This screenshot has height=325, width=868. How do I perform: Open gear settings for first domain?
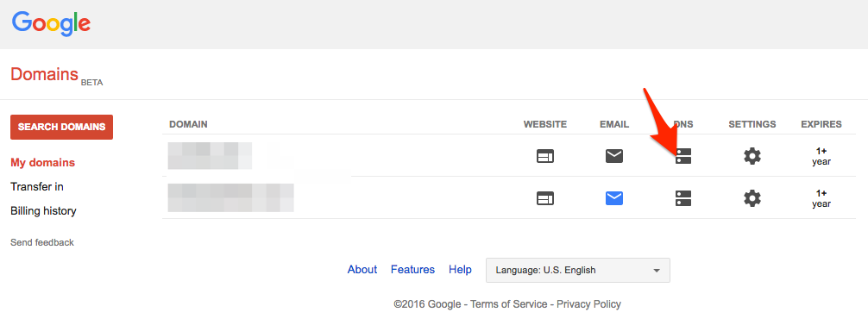coord(752,156)
